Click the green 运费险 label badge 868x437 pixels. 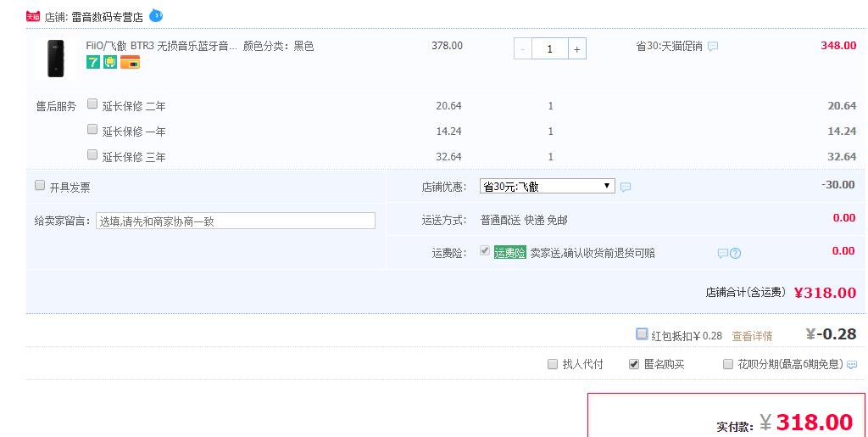(509, 253)
